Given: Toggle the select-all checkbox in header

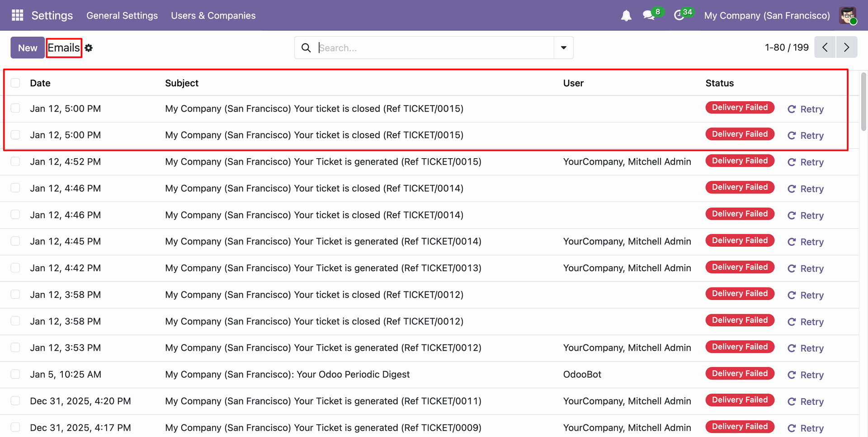Looking at the screenshot, I should click(x=15, y=83).
